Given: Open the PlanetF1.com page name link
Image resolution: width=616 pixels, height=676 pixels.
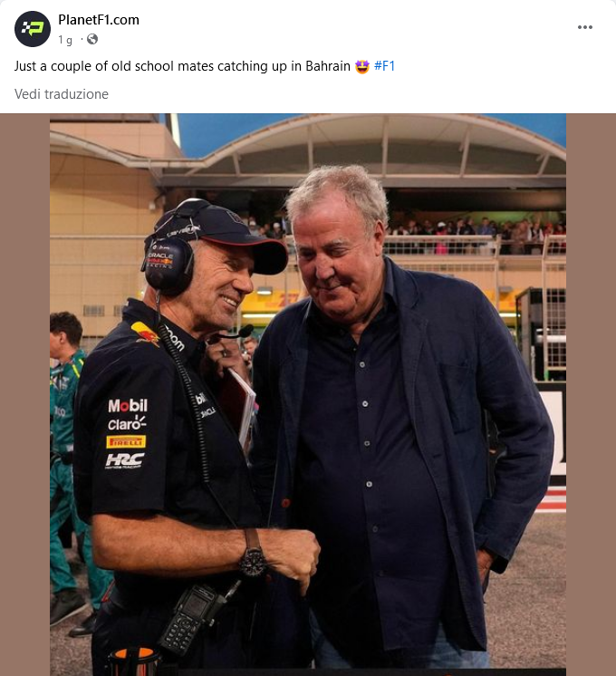Looking at the screenshot, I should (x=99, y=20).
